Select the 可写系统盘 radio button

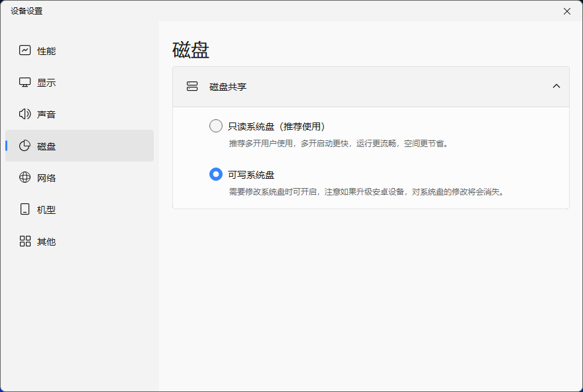pyautogui.click(x=216, y=174)
